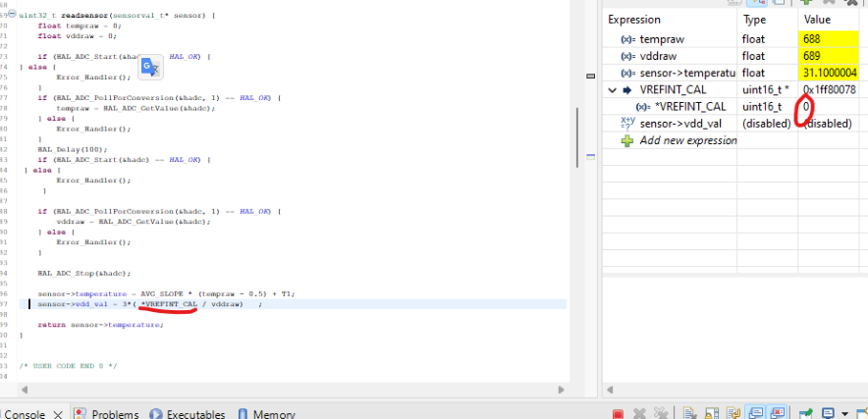Viewport: 868px width, 419px height.
Task: Click the Pin Console icon
Action: [806, 414]
